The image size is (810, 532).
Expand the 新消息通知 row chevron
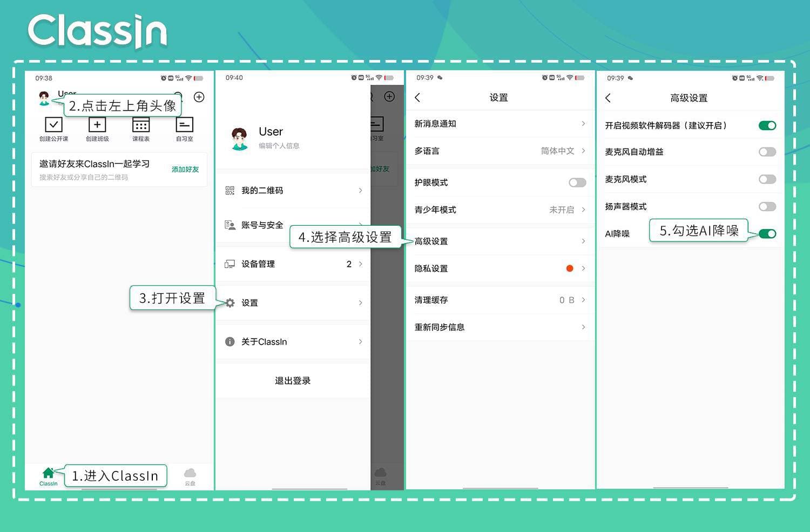click(x=583, y=124)
